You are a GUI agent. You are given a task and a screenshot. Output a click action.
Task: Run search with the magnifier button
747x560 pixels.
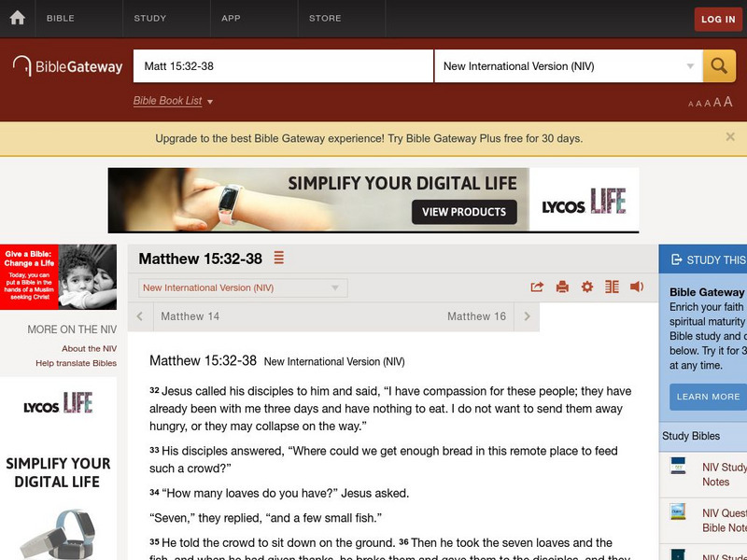[x=719, y=66]
